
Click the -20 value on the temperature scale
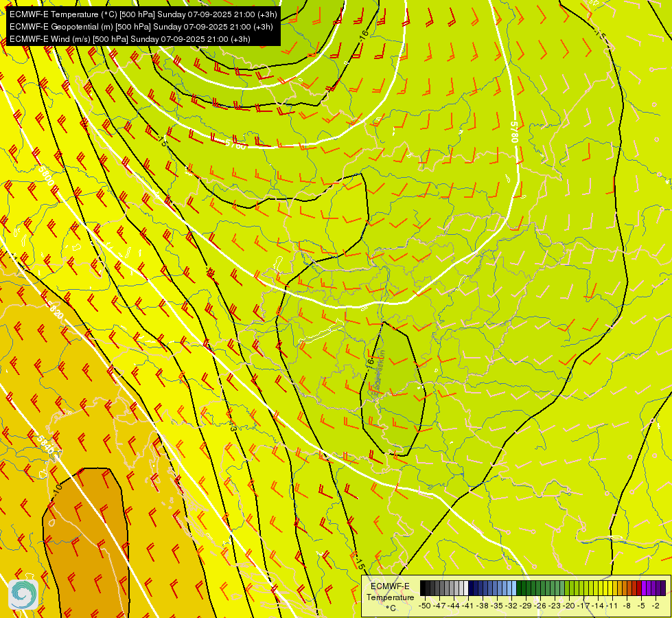(x=569, y=606)
